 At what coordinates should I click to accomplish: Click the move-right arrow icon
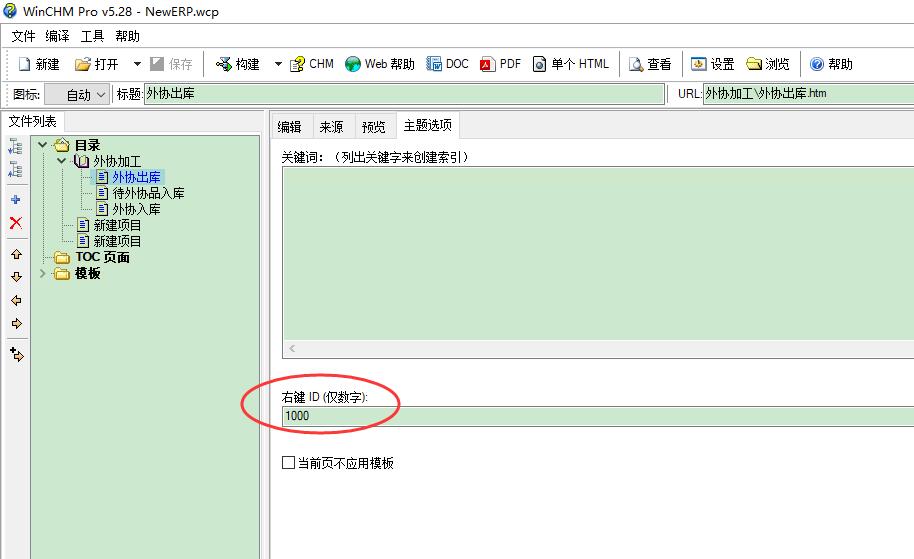tap(16, 324)
